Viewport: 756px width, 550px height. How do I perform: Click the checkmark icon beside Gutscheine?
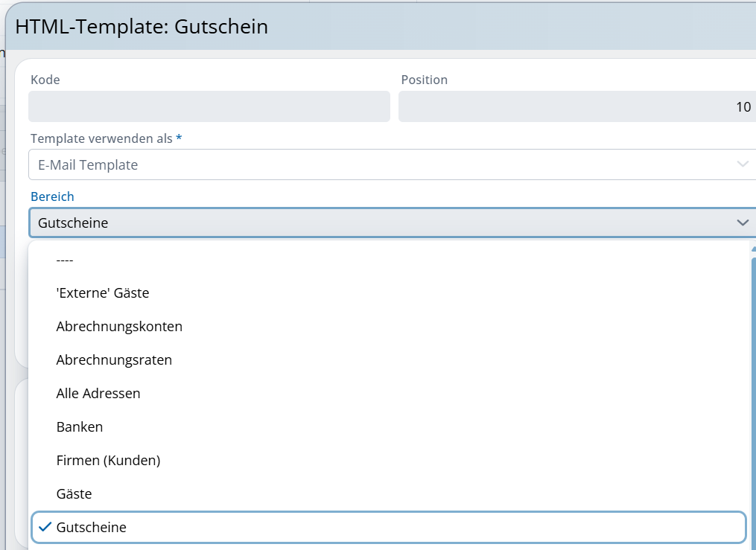pyautogui.click(x=45, y=527)
